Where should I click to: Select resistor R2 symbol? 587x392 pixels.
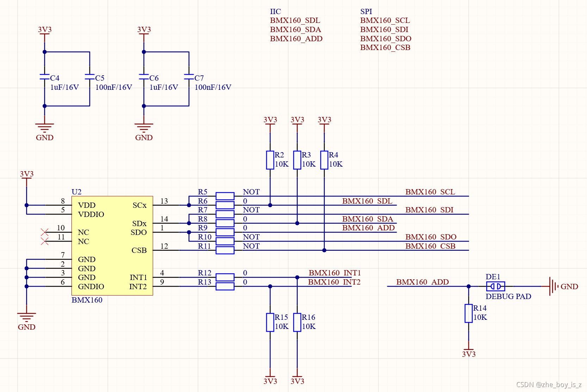[270, 160]
